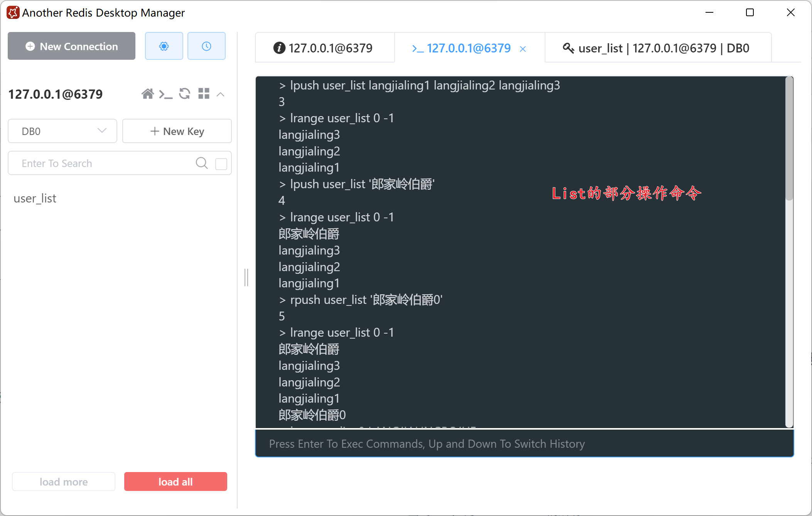Click the search magnifier icon
Image resolution: width=812 pixels, height=516 pixels.
[202, 163]
